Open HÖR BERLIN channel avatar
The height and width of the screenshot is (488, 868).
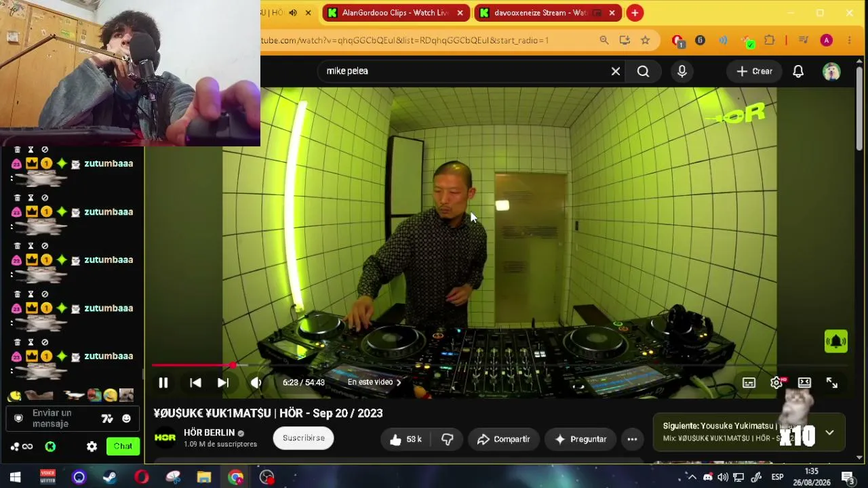(x=165, y=438)
